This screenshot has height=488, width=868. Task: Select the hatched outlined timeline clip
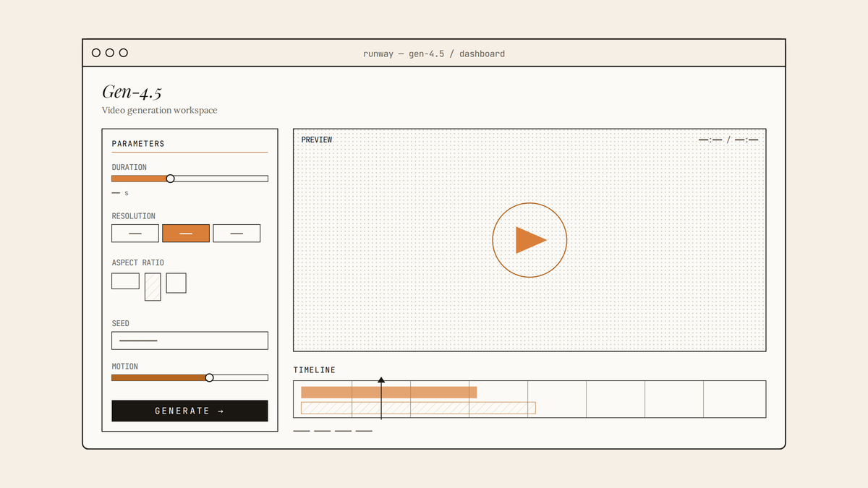418,408
